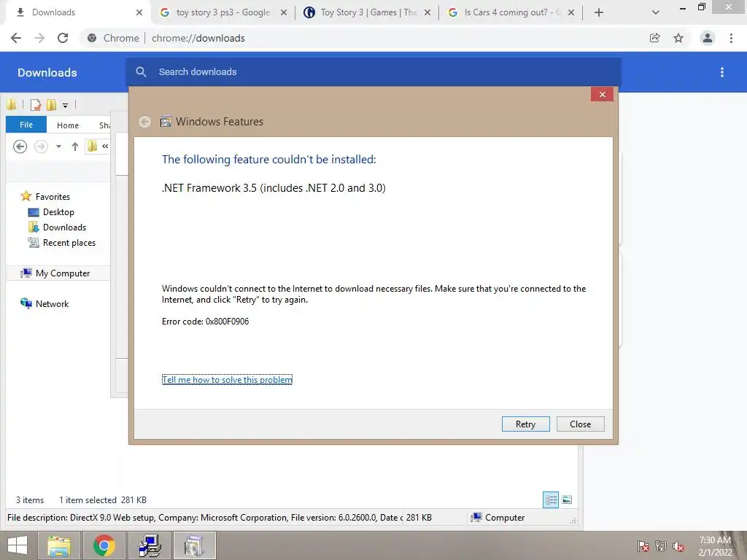Click New Folder icon in Quick Access Toolbar
The width and height of the screenshot is (747, 560).
[x=51, y=105]
